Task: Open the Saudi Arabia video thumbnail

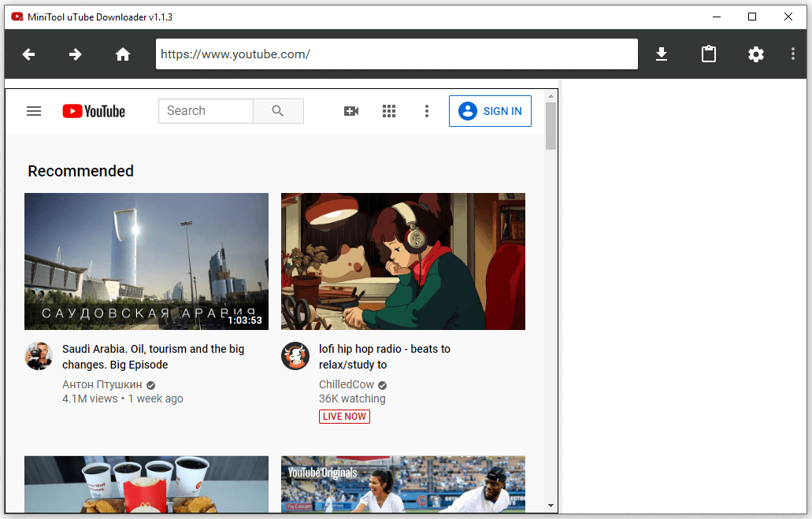Action: click(146, 261)
